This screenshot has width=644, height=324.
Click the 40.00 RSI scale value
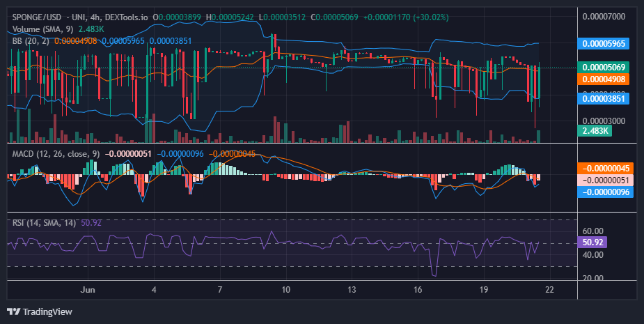(x=592, y=255)
